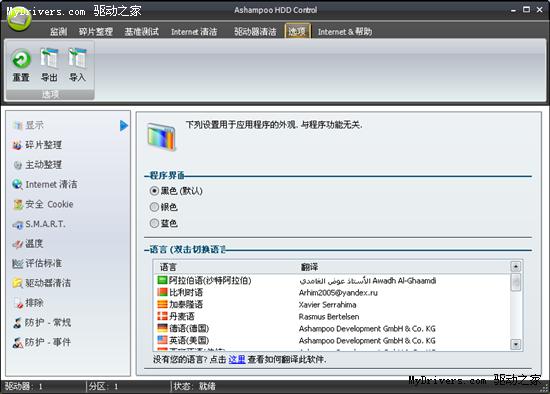Minimize the Ashampoo HDD Control window
This screenshot has height=394, width=550.
[x=513, y=10]
